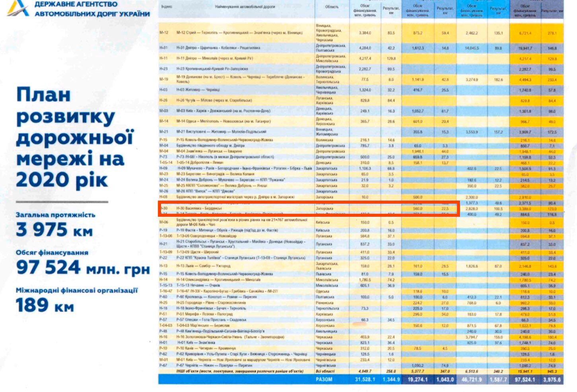Click the 'Область' column header

[332, 7]
